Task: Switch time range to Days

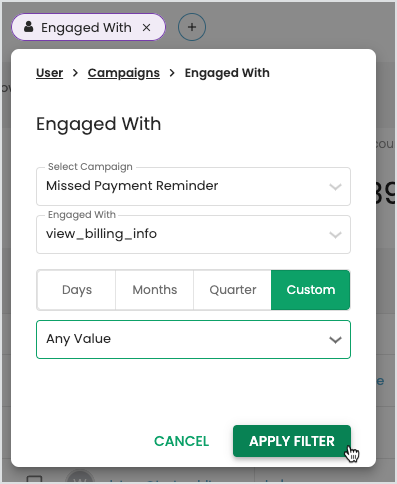Action: (77, 290)
